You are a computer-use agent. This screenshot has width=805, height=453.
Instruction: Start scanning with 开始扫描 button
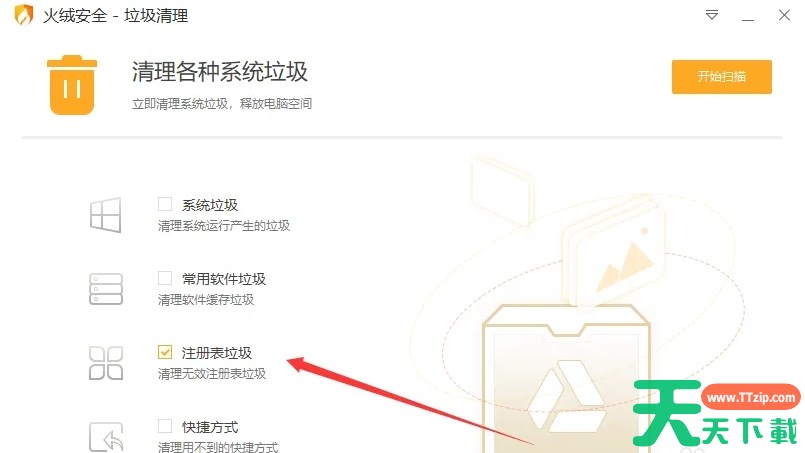pos(721,77)
